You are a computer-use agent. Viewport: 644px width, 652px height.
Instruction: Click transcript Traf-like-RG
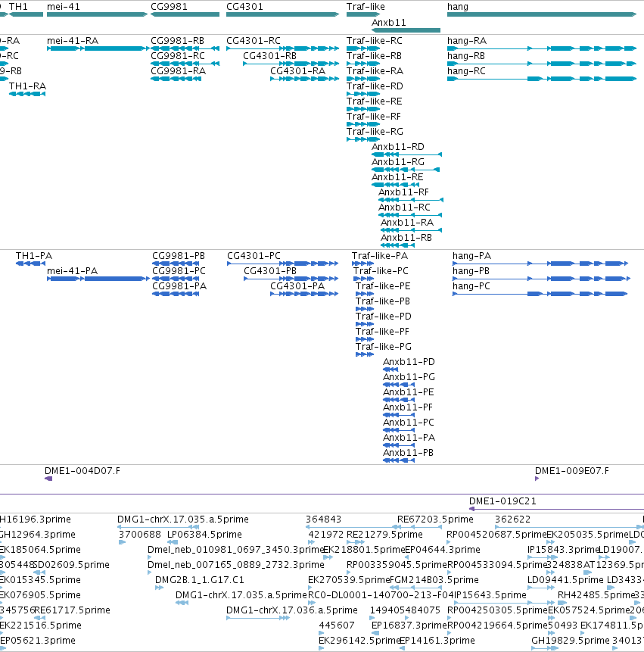363,139
